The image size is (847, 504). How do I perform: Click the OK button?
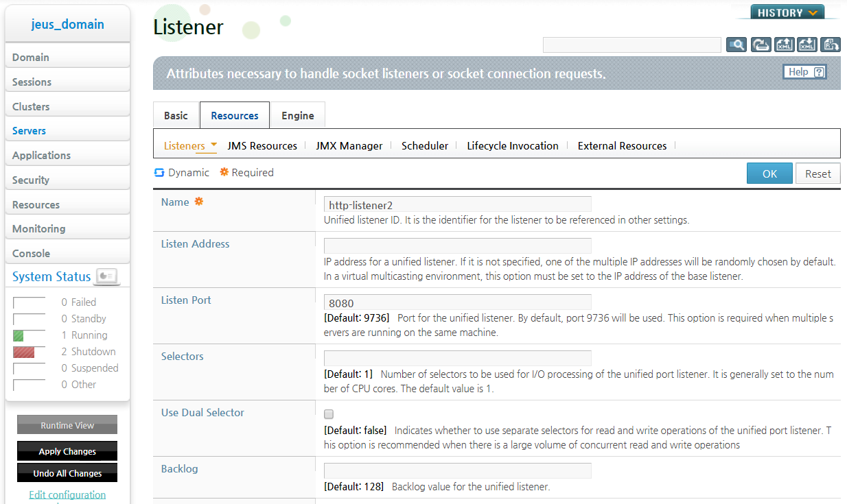[769, 173]
